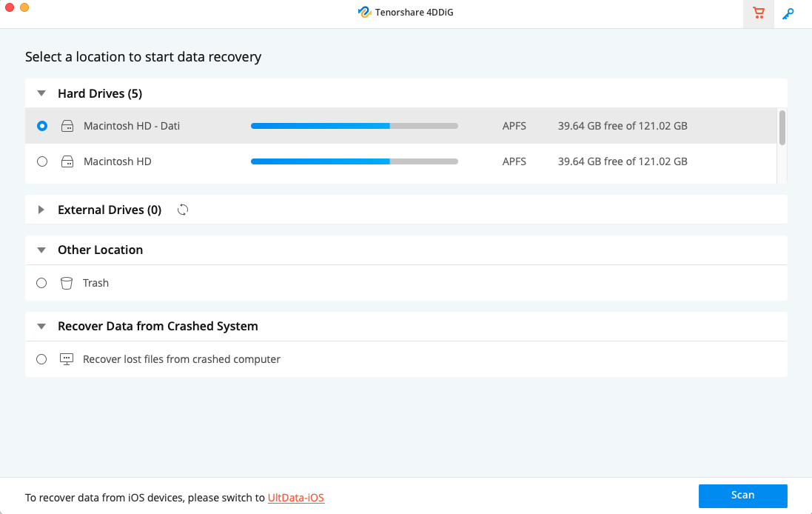Select the Macintosh HD radio button
This screenshot has height=514, width=812.
click(x=42, y=161)
